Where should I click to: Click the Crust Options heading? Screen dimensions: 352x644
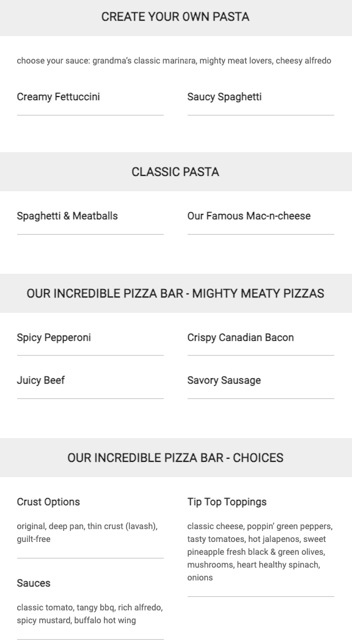point(48,502)
